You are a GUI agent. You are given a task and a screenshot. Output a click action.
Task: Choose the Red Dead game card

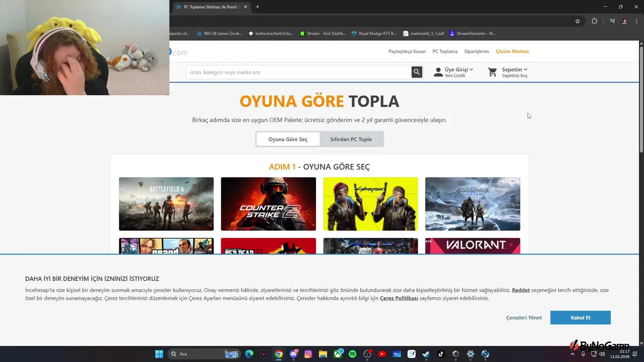268,246
